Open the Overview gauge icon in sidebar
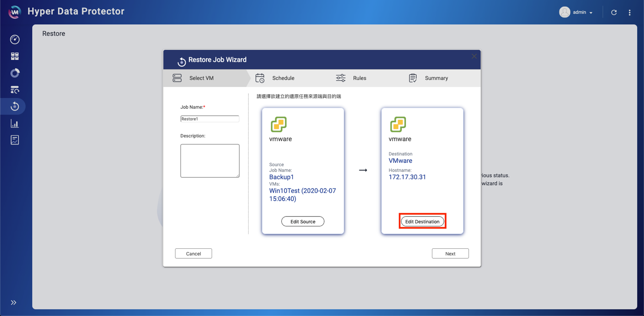Image resolution: width=644 pixels, height=316 pixels. pos(15,40)
